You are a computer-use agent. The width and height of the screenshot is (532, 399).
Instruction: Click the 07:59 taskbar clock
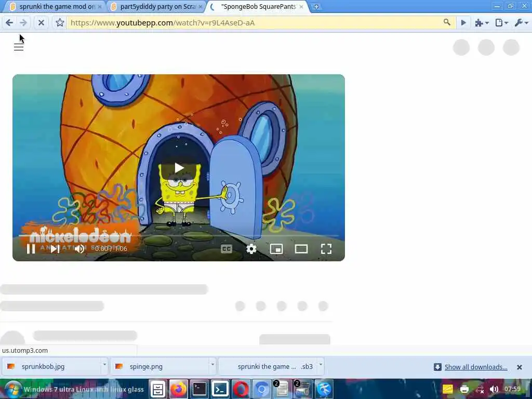[512, 389]
